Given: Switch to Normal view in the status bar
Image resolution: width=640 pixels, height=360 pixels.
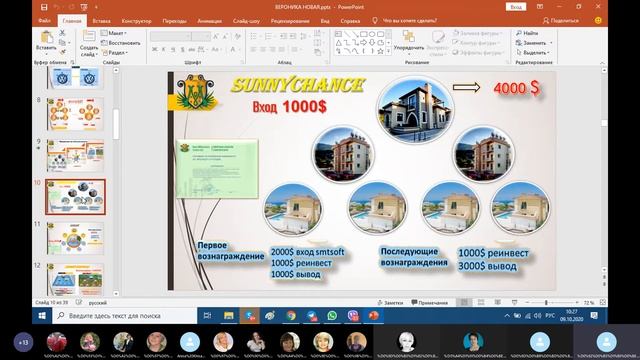Looking at the screenshot, I should tap(464, 302).
